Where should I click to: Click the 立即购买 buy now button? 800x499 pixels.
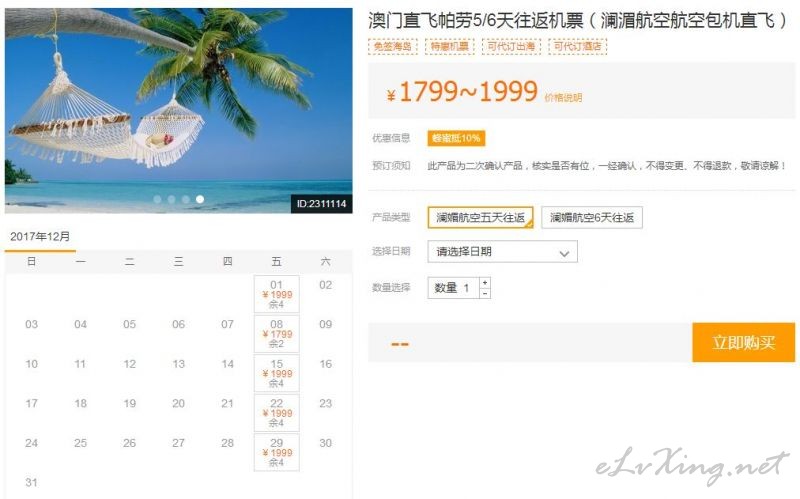click(743, 342)
